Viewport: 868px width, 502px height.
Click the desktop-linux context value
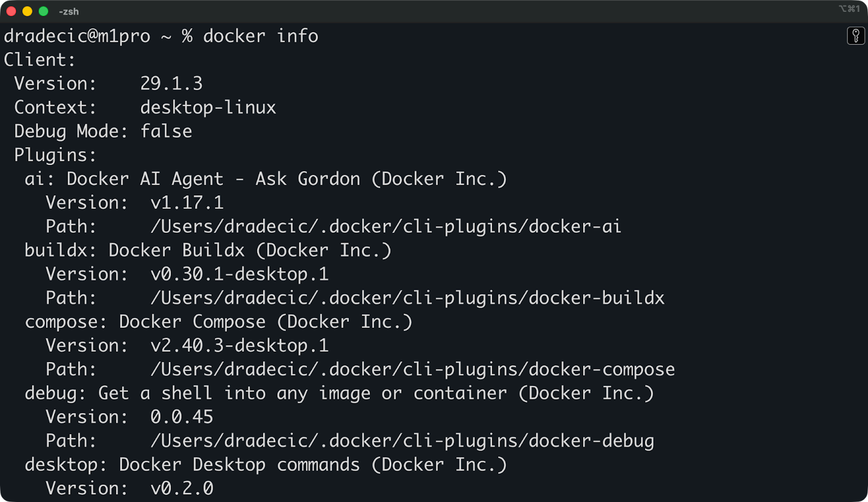[x=208, y=107]
